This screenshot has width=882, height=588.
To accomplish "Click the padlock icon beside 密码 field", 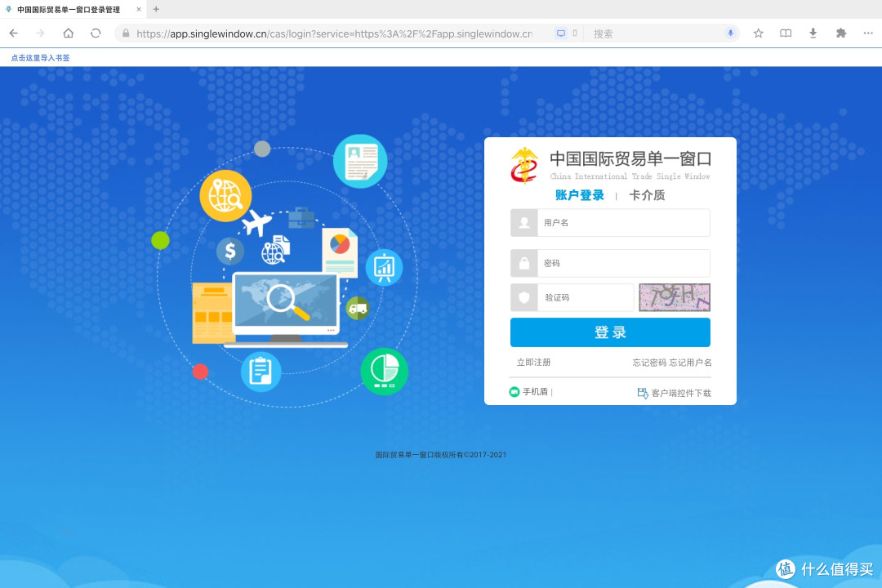I will (523, 263).
